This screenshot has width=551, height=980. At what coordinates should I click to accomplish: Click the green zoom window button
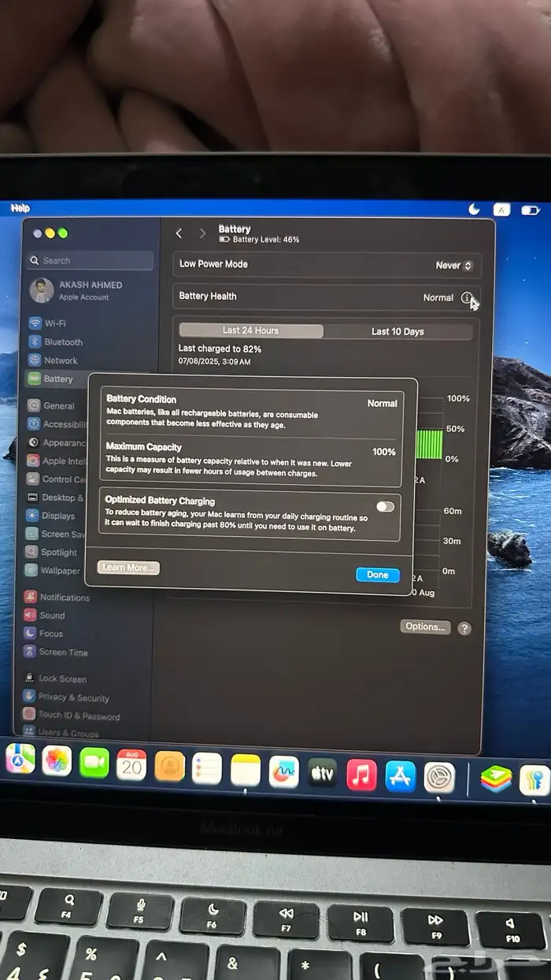tap(63, 234)
